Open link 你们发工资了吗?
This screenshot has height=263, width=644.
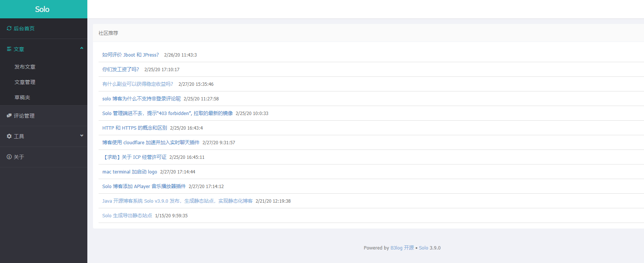[121, 69]
